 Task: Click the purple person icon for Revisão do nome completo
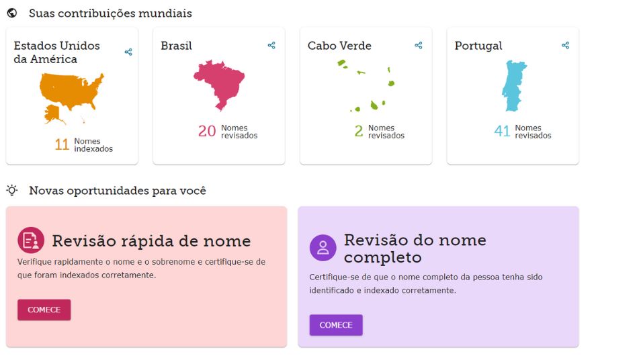tap(323, 247)
